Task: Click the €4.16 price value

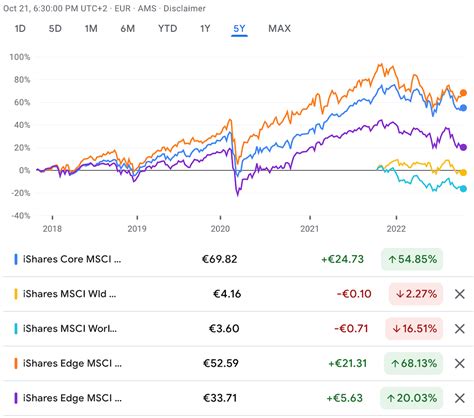Action: [x=227, y=294]
